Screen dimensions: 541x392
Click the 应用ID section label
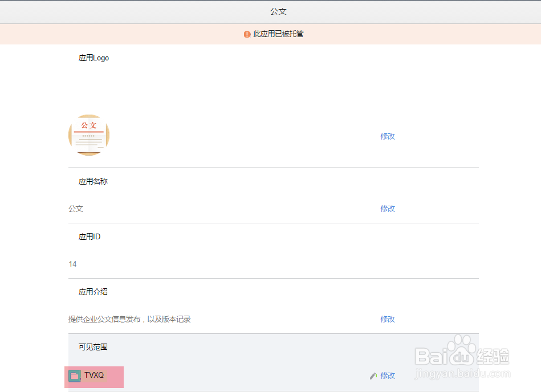(x=90, y=236)
